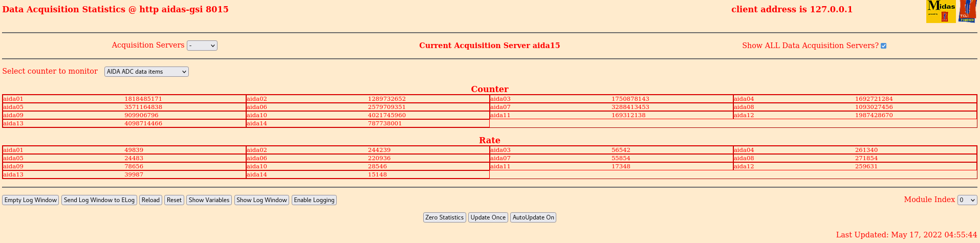Click the aida12 rate value 259631
The height and width of the screenshot is (243, 980).
click(x=866, y=166)
